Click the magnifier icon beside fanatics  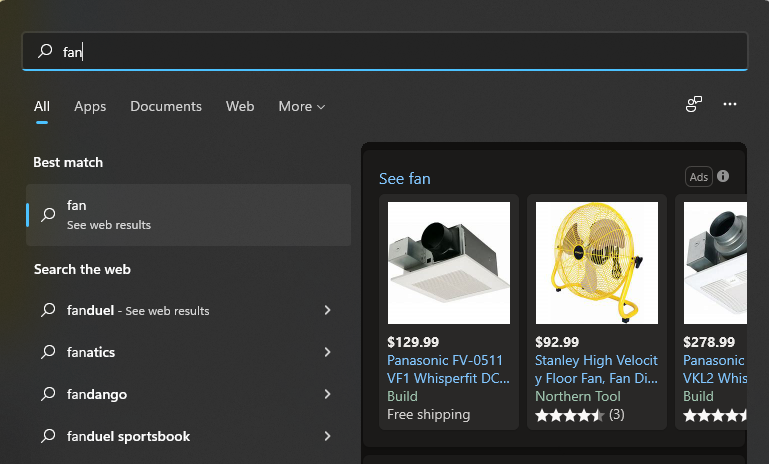(x=48, y=352)
